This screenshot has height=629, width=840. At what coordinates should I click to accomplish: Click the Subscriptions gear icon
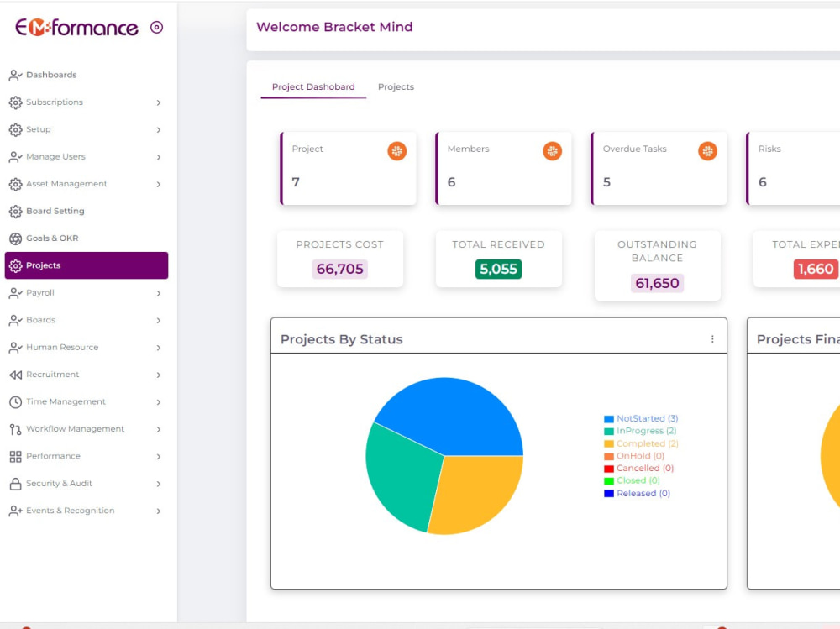click(15, 102)
